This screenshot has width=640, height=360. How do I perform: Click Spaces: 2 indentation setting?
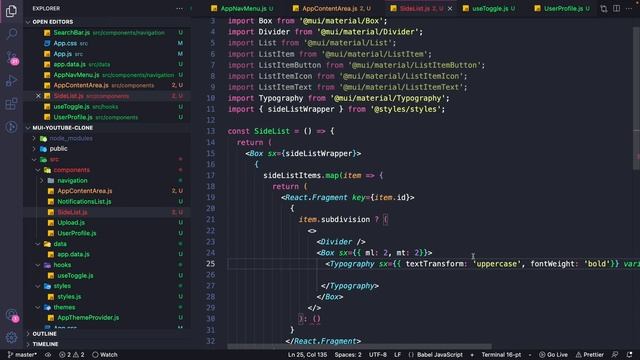348,355
